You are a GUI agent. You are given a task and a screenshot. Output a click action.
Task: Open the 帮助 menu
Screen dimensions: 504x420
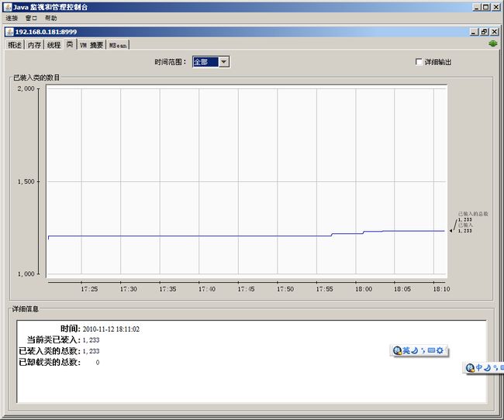[50, 19]
